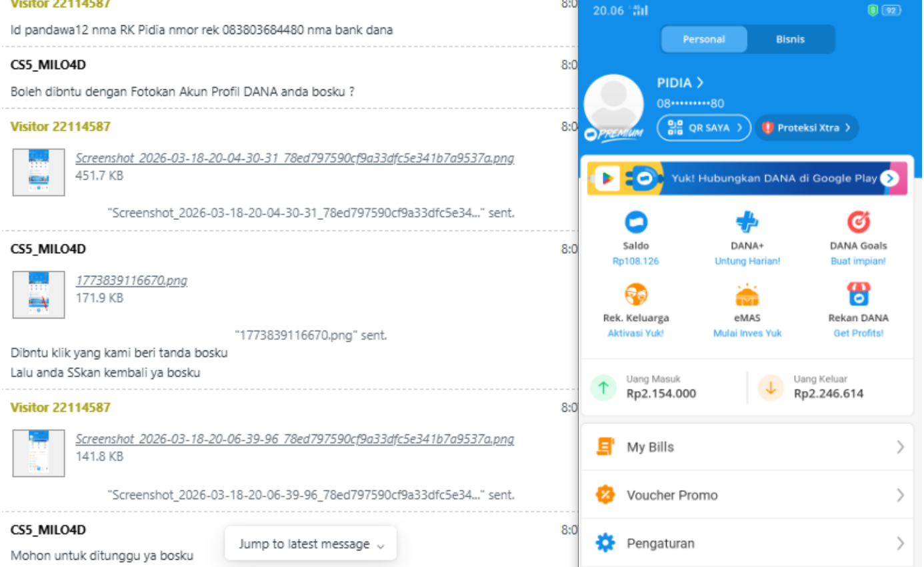This screenshot has height=567, width=924.
Task: Click the Mulai Inves Yuk link
Action: pos(747,333)
